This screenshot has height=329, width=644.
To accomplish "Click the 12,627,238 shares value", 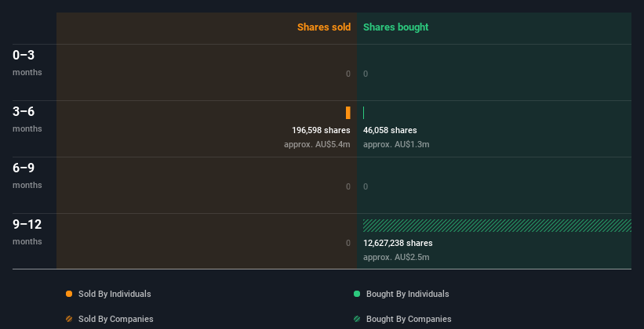I will pos(398,243).
